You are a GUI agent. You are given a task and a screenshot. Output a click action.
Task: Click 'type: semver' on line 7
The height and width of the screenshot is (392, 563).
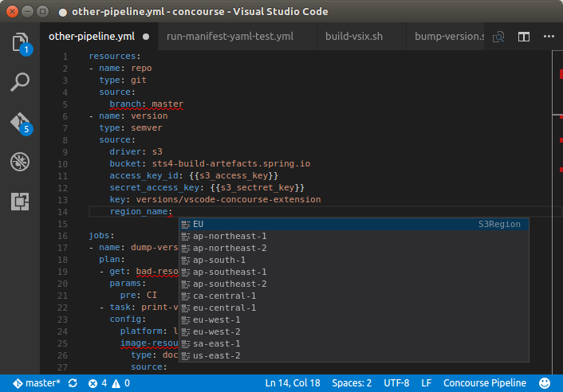(x=131, y=127)
